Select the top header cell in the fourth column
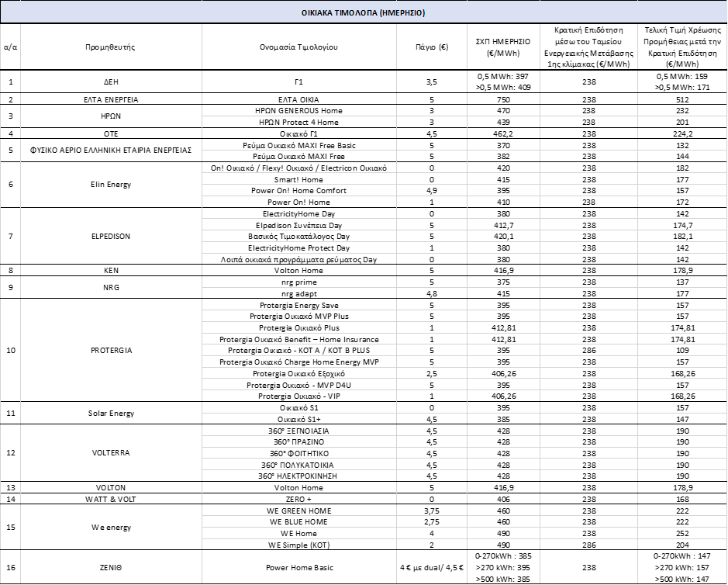The height and width of the screenshot is (585, 728). coord(432,47)
